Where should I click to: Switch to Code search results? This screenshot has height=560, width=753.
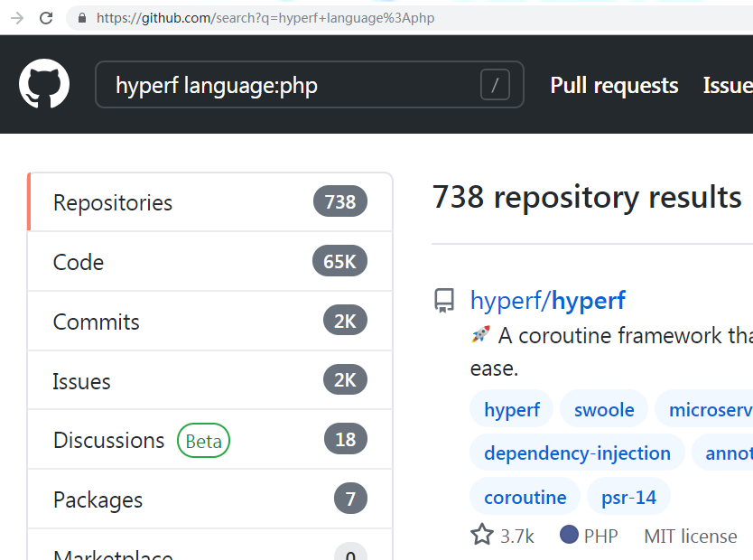210,262
